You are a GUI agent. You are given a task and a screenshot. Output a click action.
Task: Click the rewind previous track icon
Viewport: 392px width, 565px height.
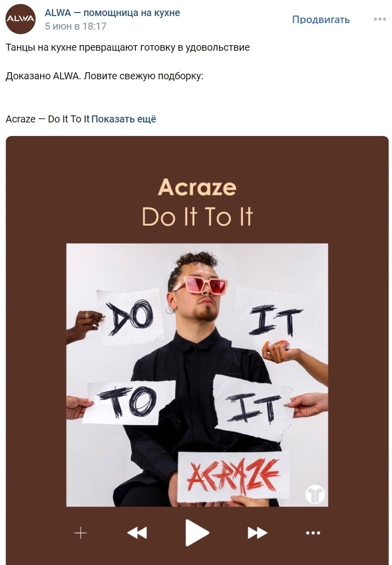pyautogui.click(x=137, y=532)
